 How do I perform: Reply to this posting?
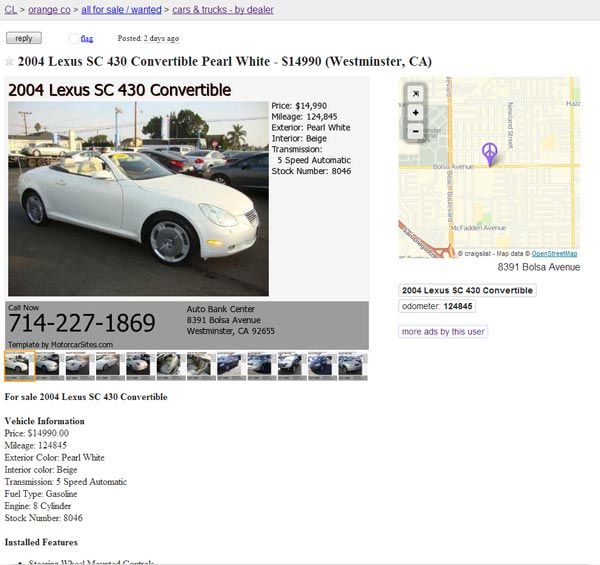coord(24,38)
